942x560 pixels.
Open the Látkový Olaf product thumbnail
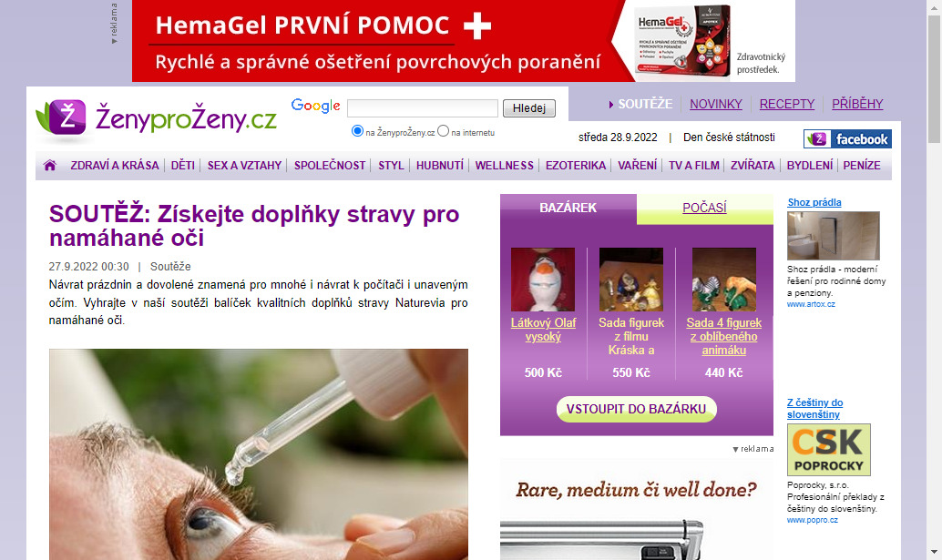(542, 280)
